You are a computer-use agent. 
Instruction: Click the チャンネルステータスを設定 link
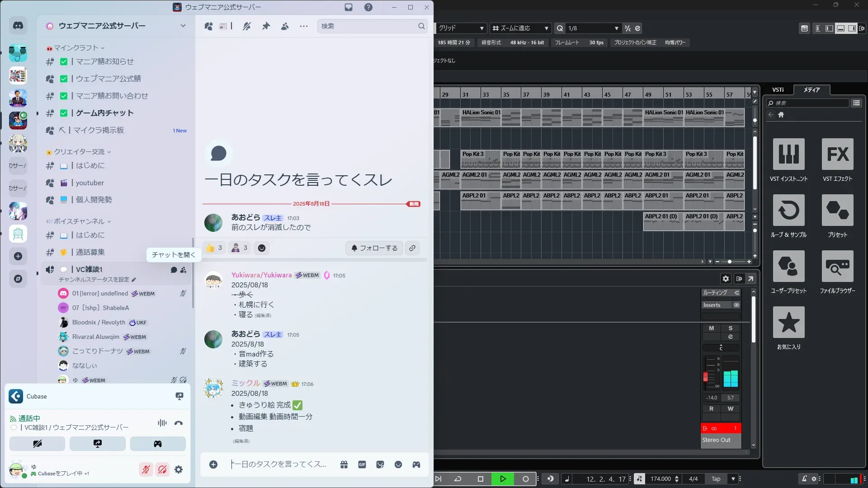point(97,280)
